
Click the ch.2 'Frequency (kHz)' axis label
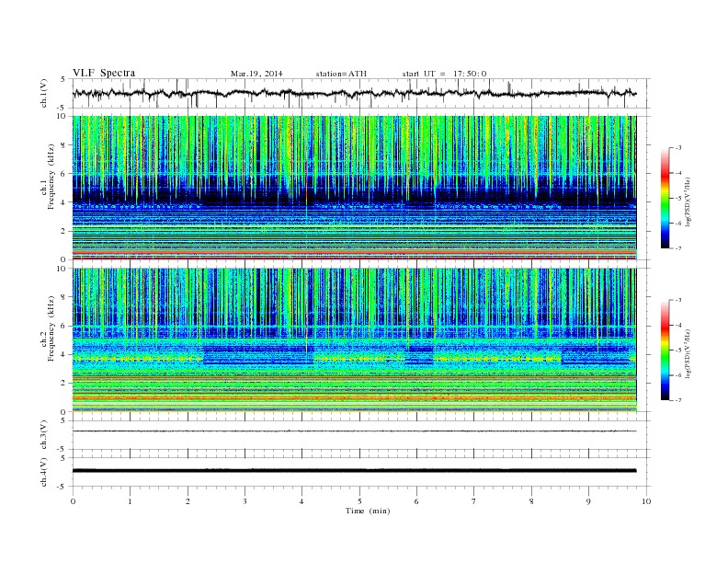click(x=51, y=328)
